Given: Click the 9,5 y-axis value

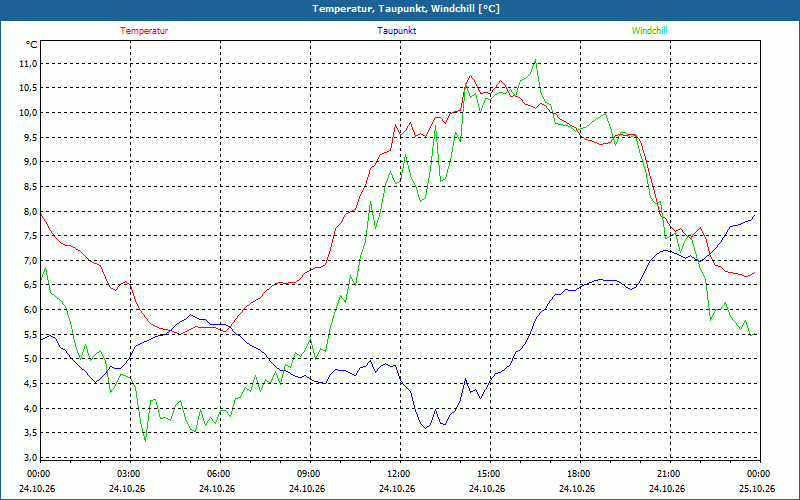Looking at the screenshot, I should click(30, 137).
